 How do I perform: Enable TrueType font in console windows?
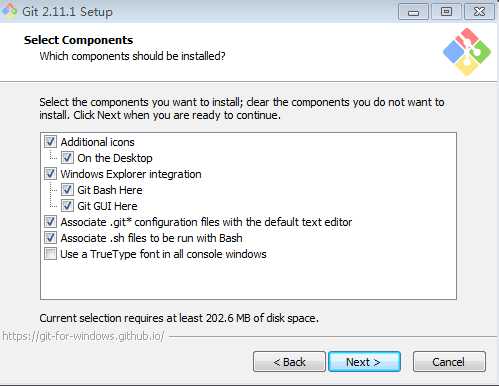pos(50,254)
